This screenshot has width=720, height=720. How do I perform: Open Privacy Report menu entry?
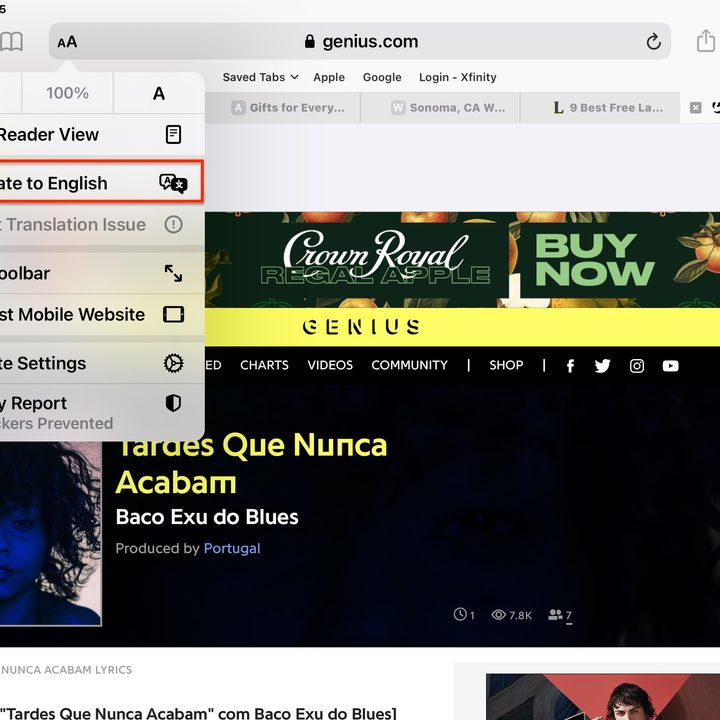click(102, 412)
